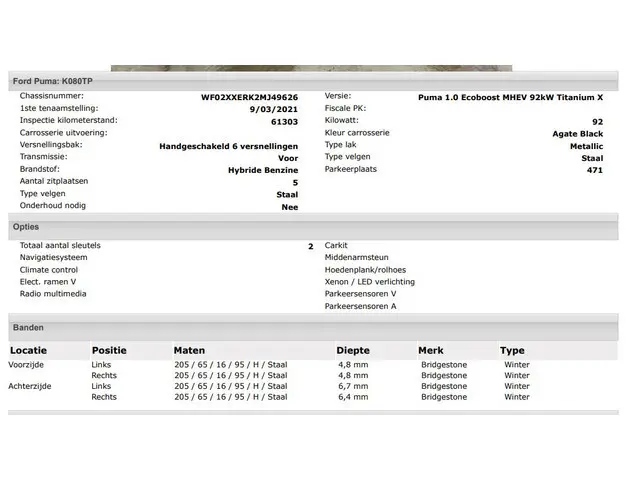Click the Parkeersensoren A option label
The image size is (640, 480).
click(360, 306)
